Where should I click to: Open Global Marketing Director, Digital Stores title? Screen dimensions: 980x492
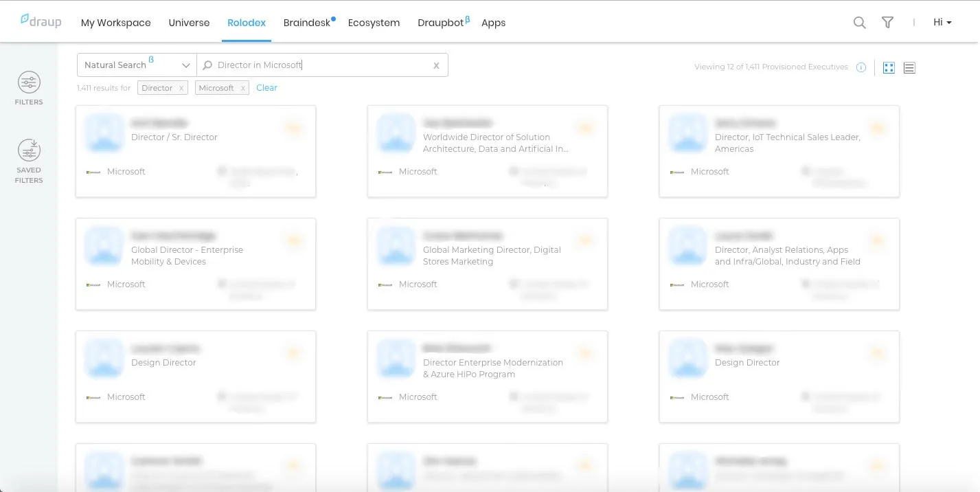pyautogui.click(x=492, y=256)
